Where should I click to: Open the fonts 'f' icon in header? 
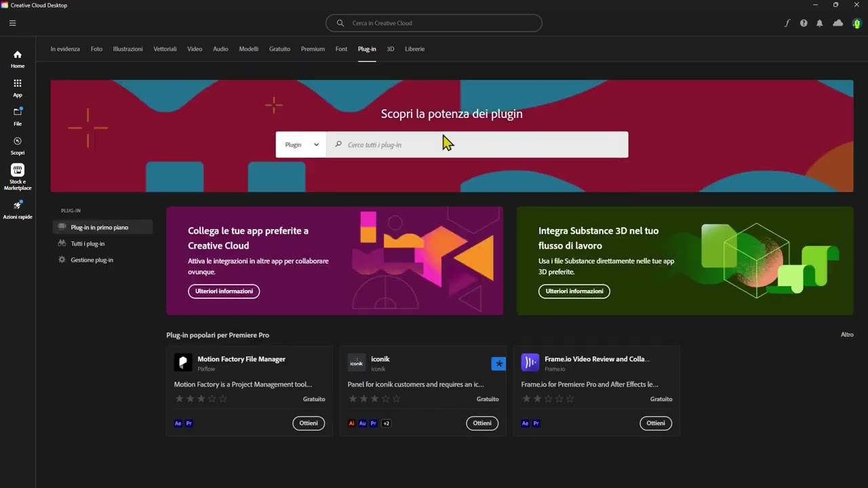tap(787, 23)
